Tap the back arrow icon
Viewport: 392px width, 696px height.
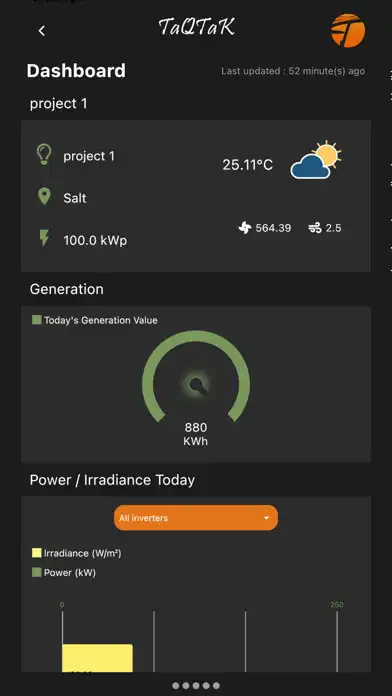[x=42, y=31]
